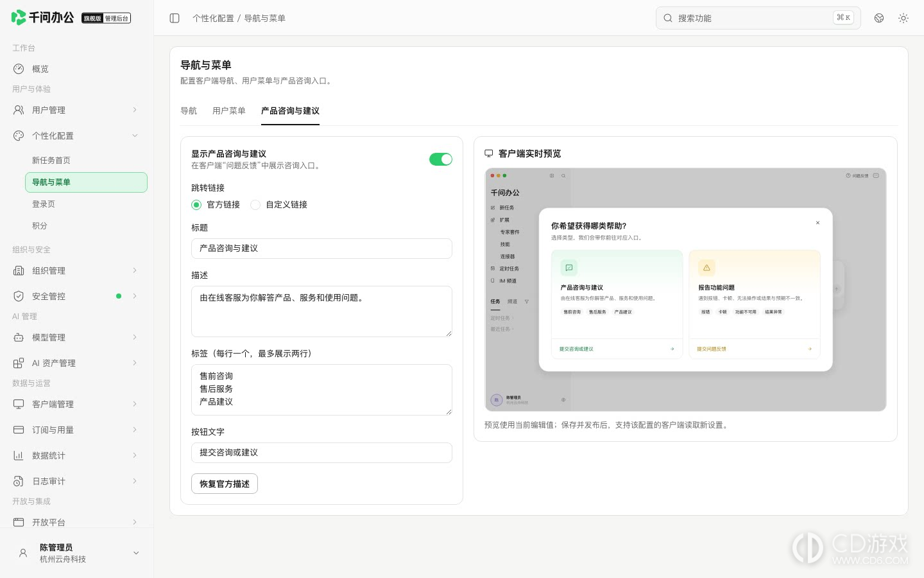This screenshot has width=924, height=578.
Task: Expand 模型管理 submenu chevron
Action: click(x=135, y=337)
